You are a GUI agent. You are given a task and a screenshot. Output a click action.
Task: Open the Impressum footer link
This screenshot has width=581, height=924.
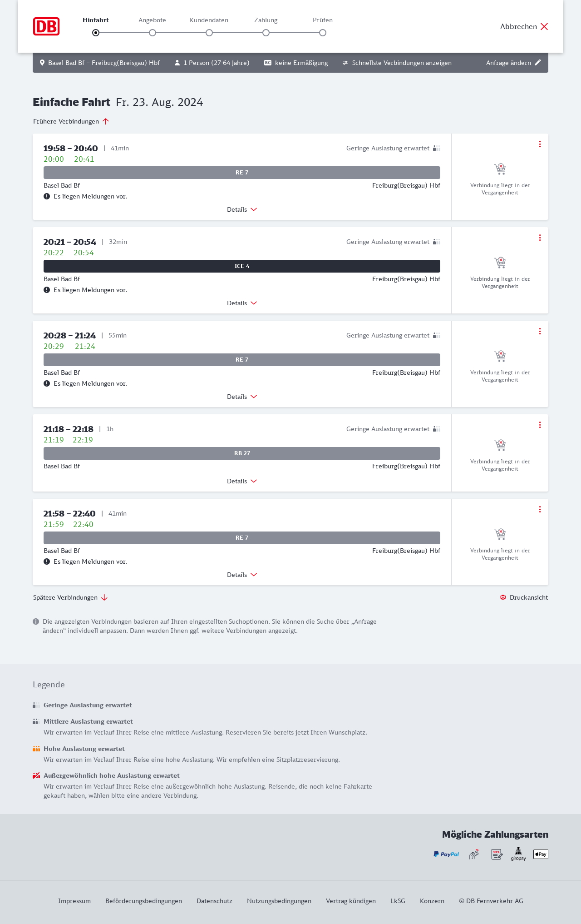pos(74,901)
